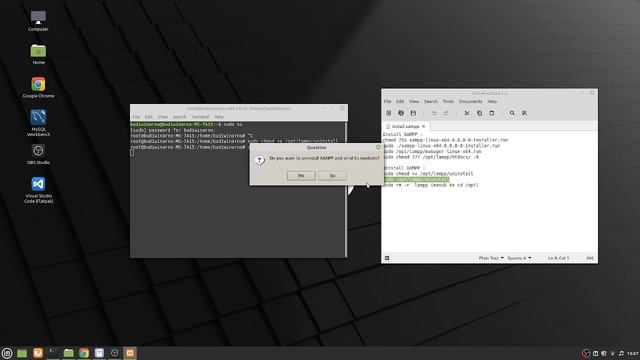Open the terminal Help menu
This screenshot has width=640, height=360.
(219, 117)
